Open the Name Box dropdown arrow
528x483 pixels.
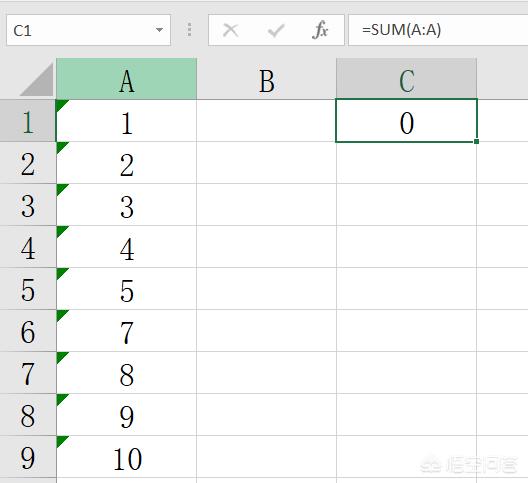tap(159, 30)
